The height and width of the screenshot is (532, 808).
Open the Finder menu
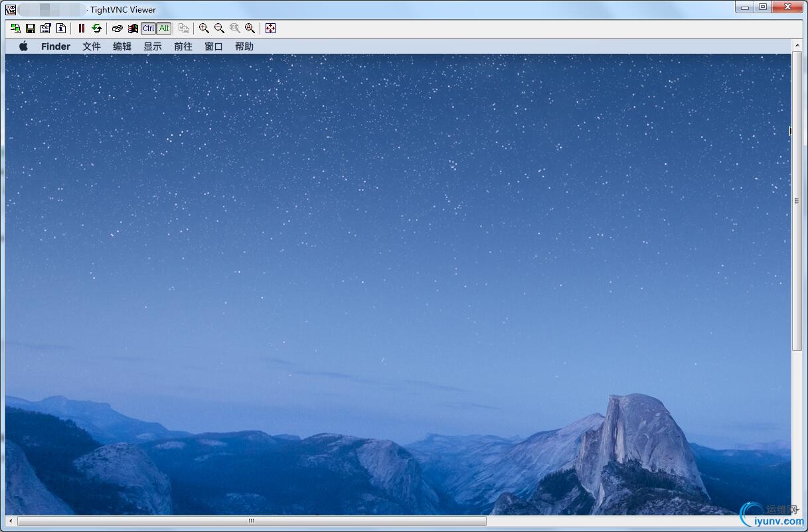pyautogui.click(x=56, y=46)
